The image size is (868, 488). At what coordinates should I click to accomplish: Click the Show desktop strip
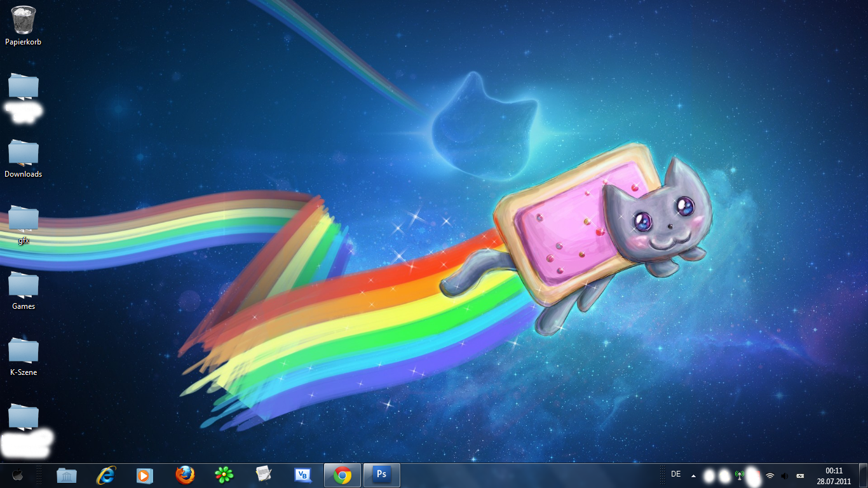pyautogui.click(x=864, y=475)
